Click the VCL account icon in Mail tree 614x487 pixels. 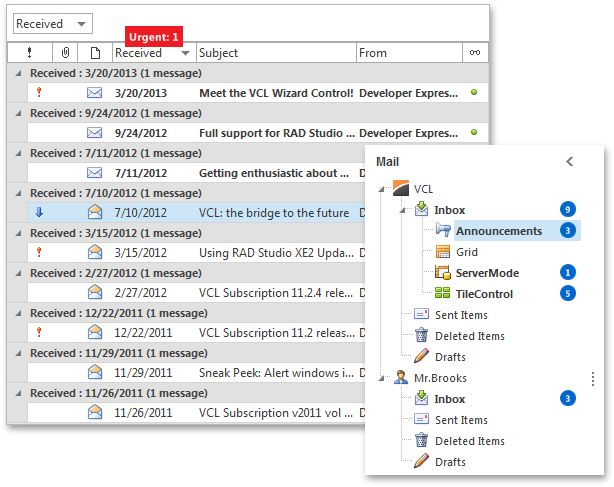(401, 188)
